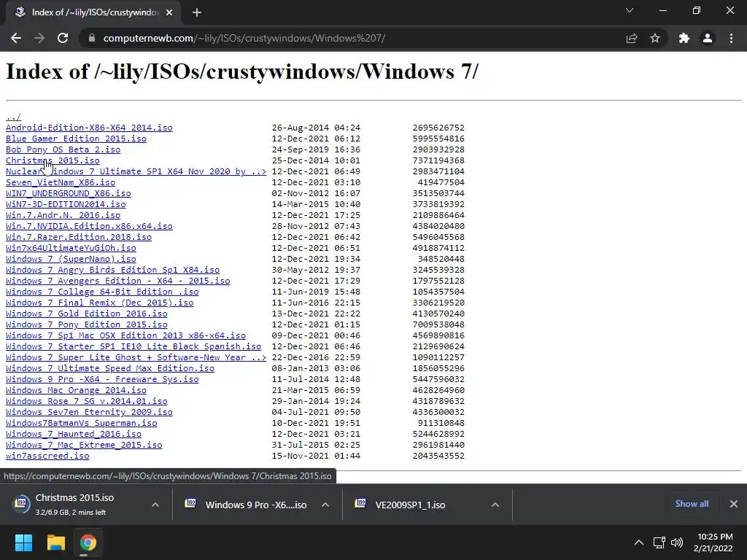
Task: Open the downloaded Windows 9 Pro iso item
Action: coord(247,505)
